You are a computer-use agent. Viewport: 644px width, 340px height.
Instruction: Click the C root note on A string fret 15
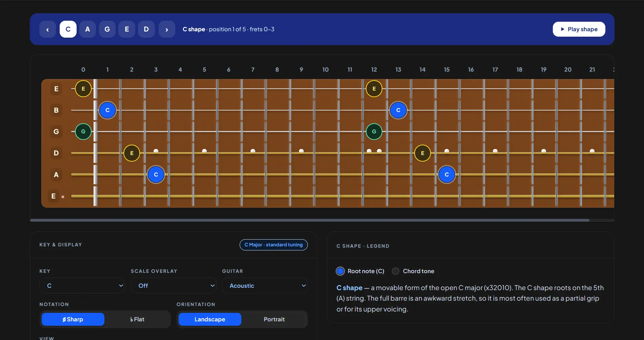[447, 174]
